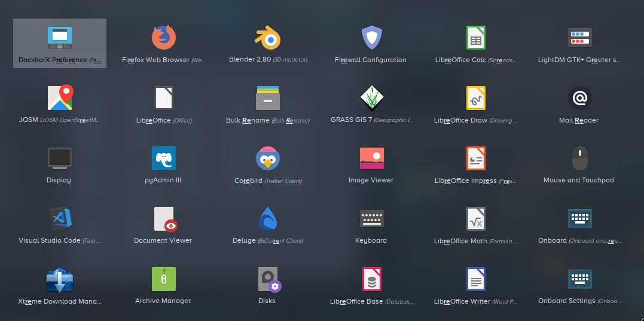Click the "Deluge" label text
644x321 pixels.
(244, 240)
